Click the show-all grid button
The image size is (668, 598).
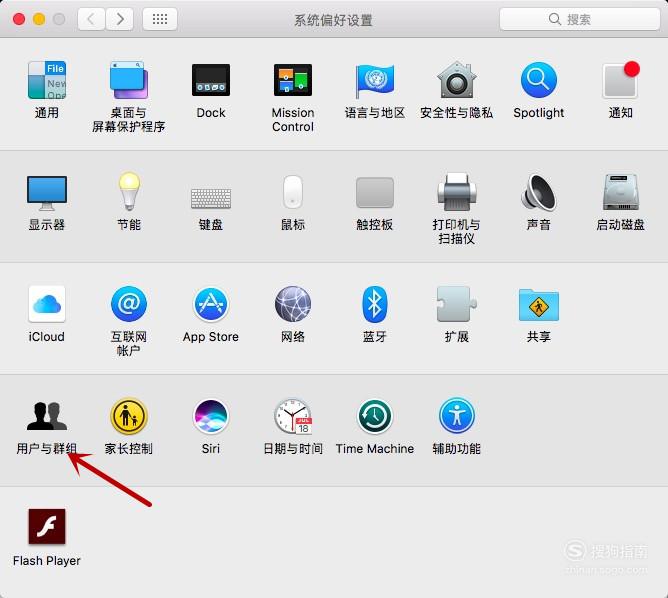[160, 19]
